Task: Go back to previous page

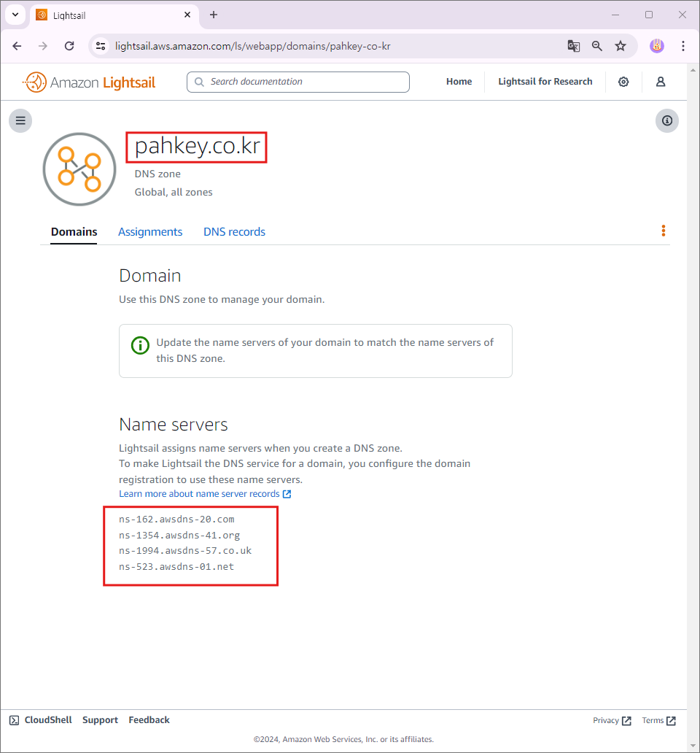Action: point(17,46)
